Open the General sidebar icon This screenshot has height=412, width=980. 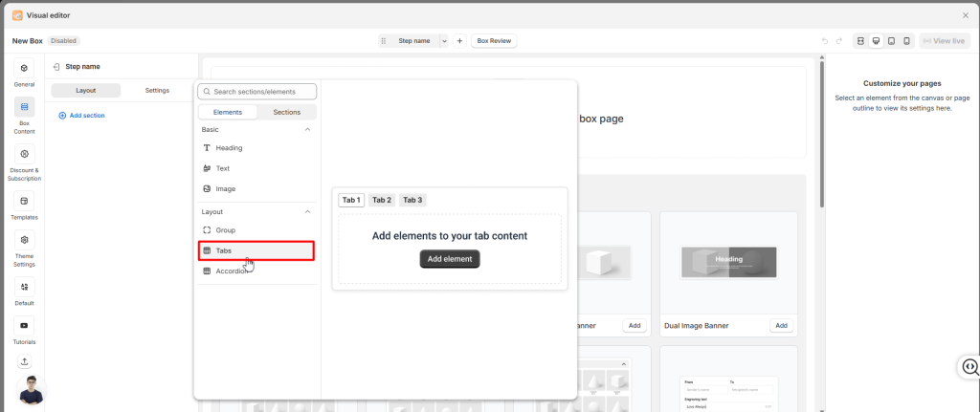(24, 69)
